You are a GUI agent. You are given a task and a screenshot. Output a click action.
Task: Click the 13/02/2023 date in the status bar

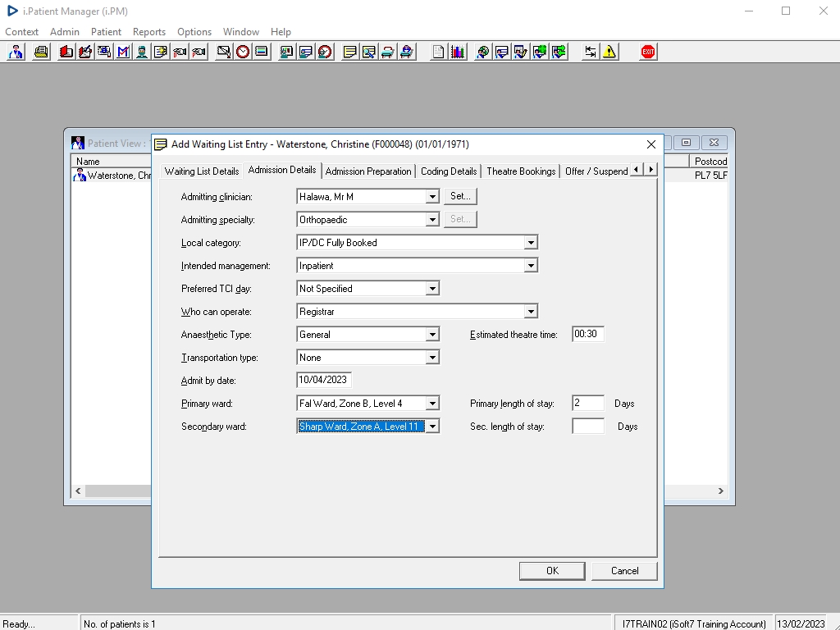coord(801,624)
